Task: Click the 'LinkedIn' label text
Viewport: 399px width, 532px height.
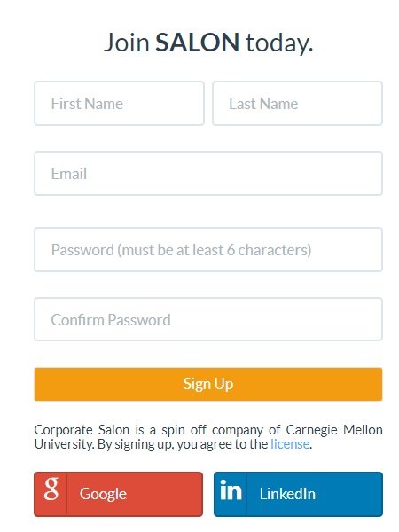Action: 287,494
